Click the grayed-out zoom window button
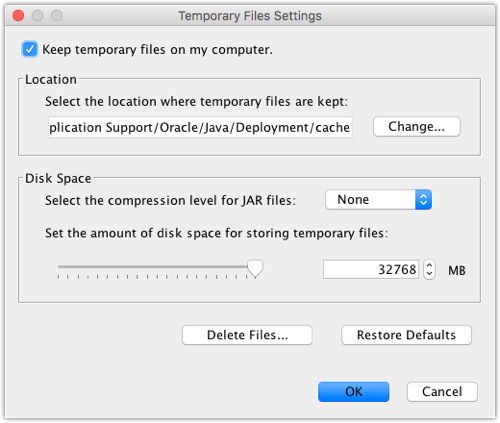The image size is (500, 423). [57, 15]
